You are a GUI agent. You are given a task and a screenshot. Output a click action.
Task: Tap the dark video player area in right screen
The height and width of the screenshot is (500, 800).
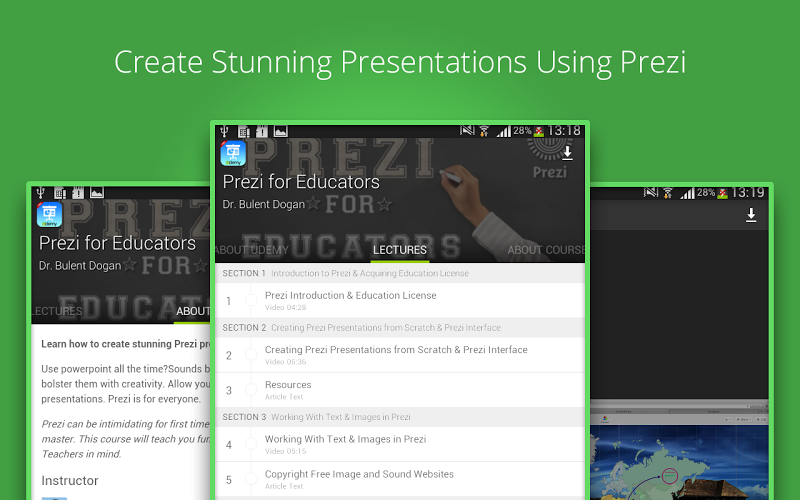[679, 315]
